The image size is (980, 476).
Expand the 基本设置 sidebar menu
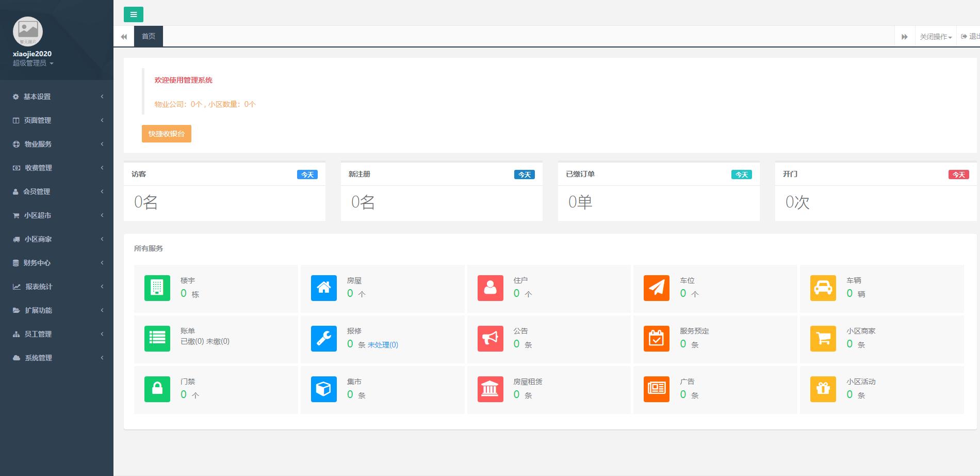[57, 97]
